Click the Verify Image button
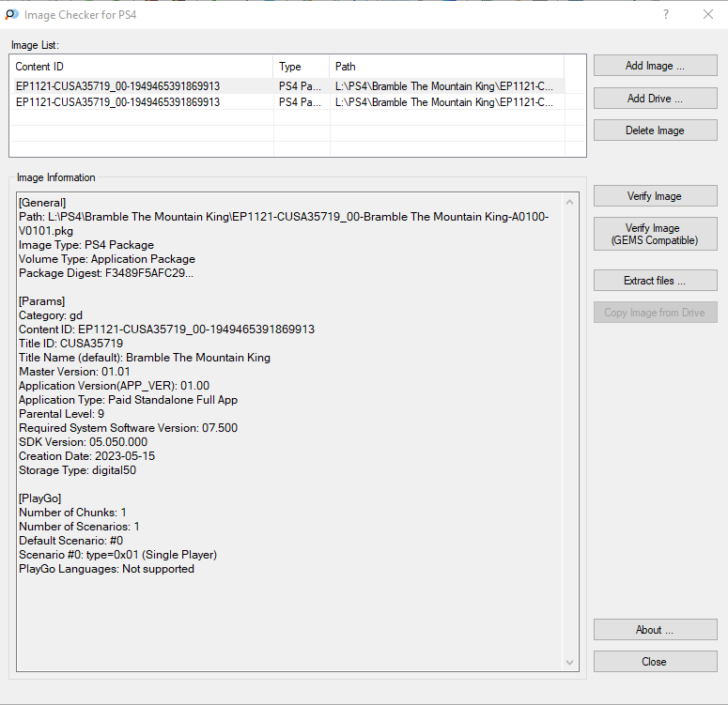The image size is (728, 705). tap(655, 196)
